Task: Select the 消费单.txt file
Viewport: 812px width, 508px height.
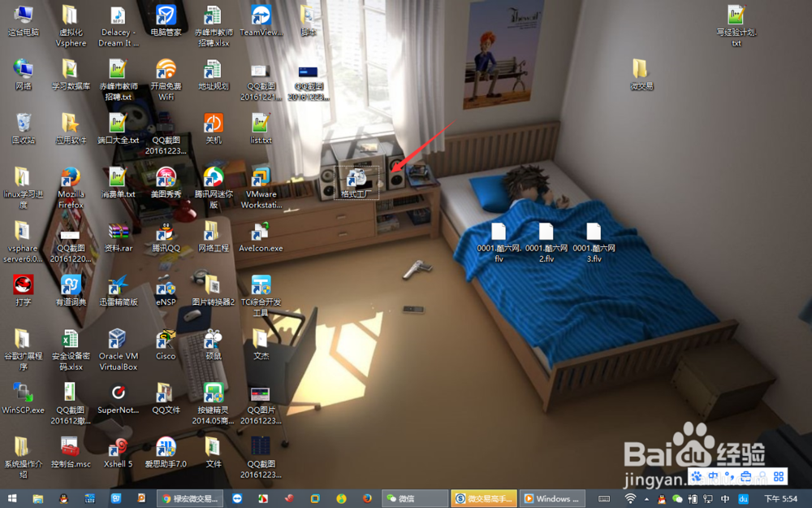Action: pyautogui.click(x=118, y=182)
